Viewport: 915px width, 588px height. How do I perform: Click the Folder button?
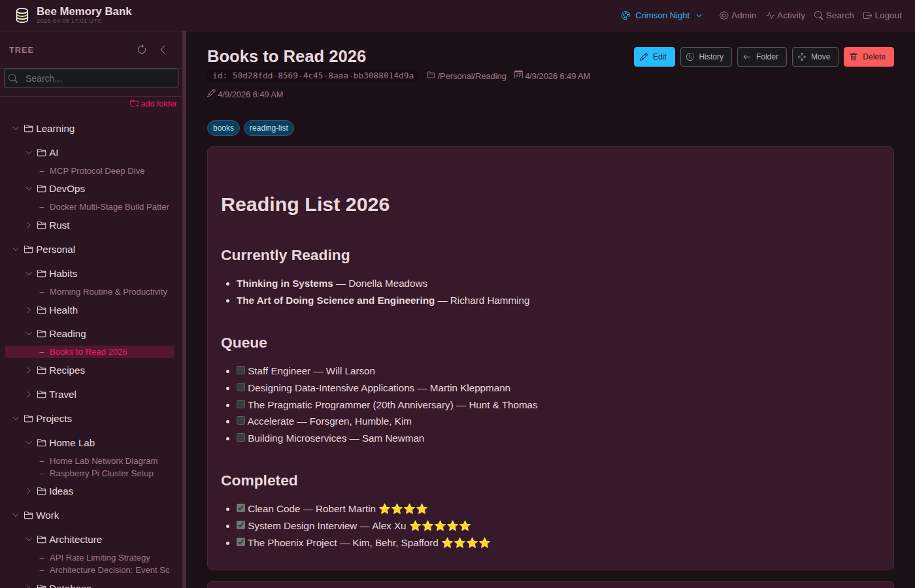point(762,57)
